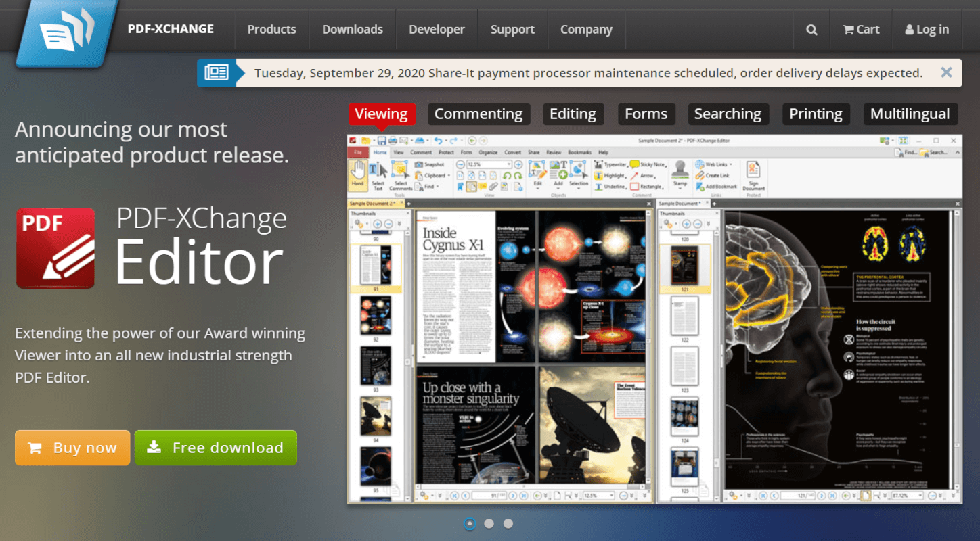Image resolution: width=980 pixels, height=541 pixels.
Task: Click the PDF-XCHANGE brand text
Action: (171, 29)
